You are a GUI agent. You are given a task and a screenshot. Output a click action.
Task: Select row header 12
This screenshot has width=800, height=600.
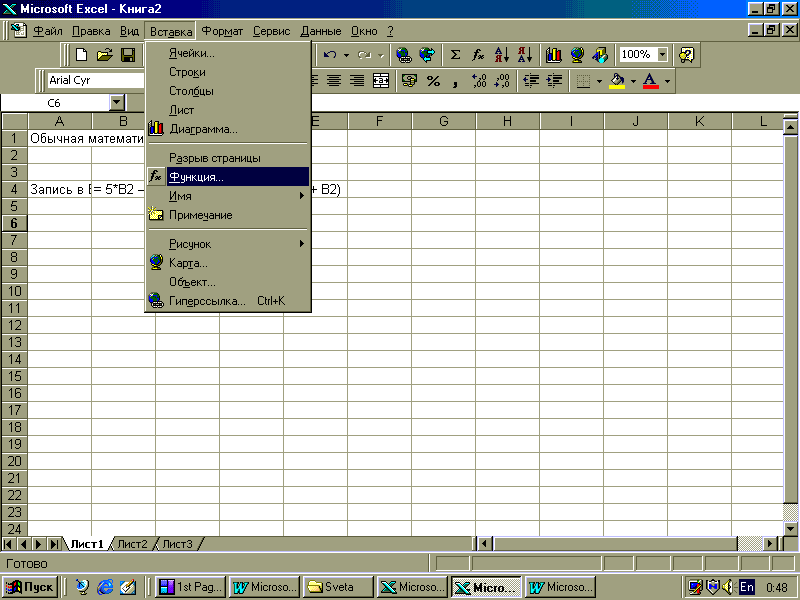pos(14,326)
